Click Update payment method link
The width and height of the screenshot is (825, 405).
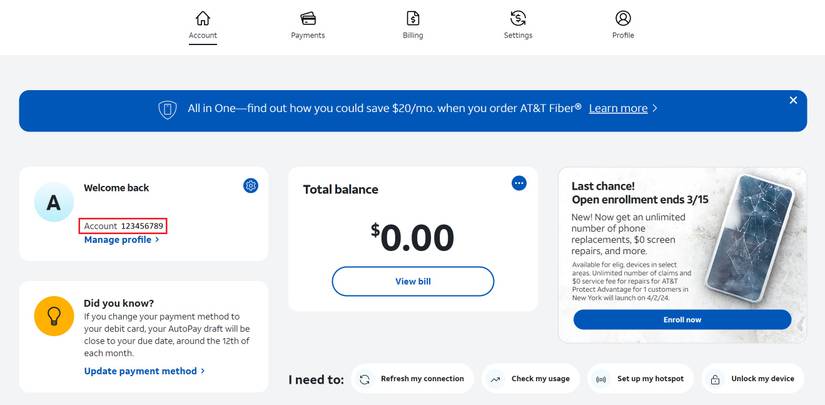[x=144, y=371]
